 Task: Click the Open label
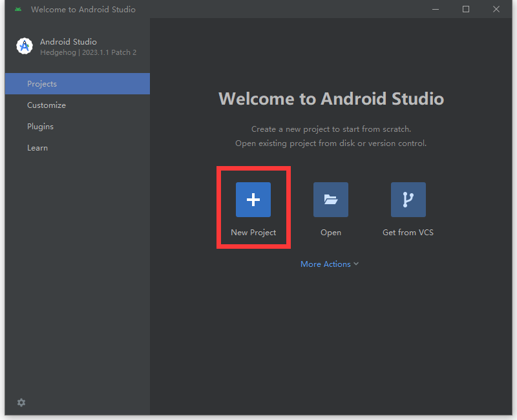pyautogui.click(x=331, y=233)
